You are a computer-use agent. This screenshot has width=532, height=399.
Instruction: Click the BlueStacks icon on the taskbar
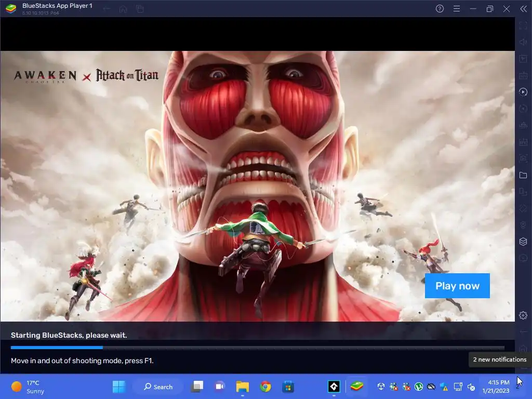357,386
